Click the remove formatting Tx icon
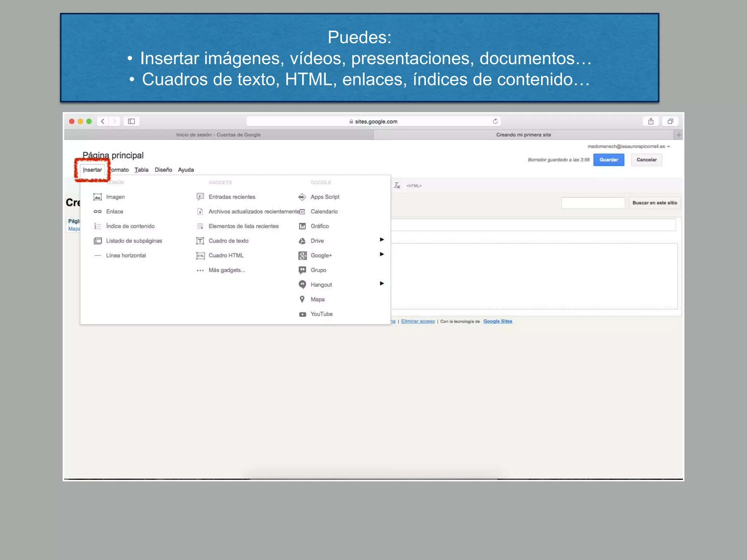Screen dimensions: 747x560 [397, 186]
